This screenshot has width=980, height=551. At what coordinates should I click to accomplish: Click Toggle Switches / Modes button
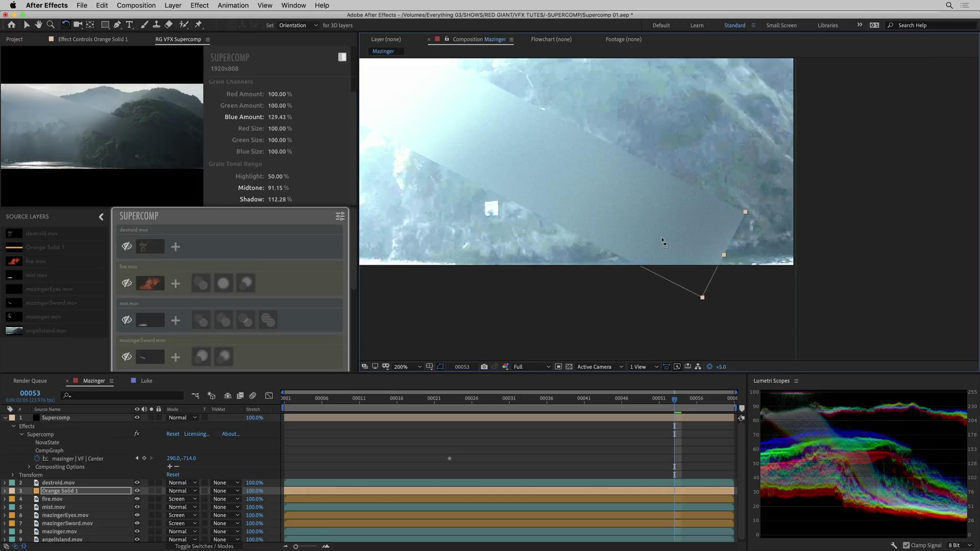click(x=204, y=546)
